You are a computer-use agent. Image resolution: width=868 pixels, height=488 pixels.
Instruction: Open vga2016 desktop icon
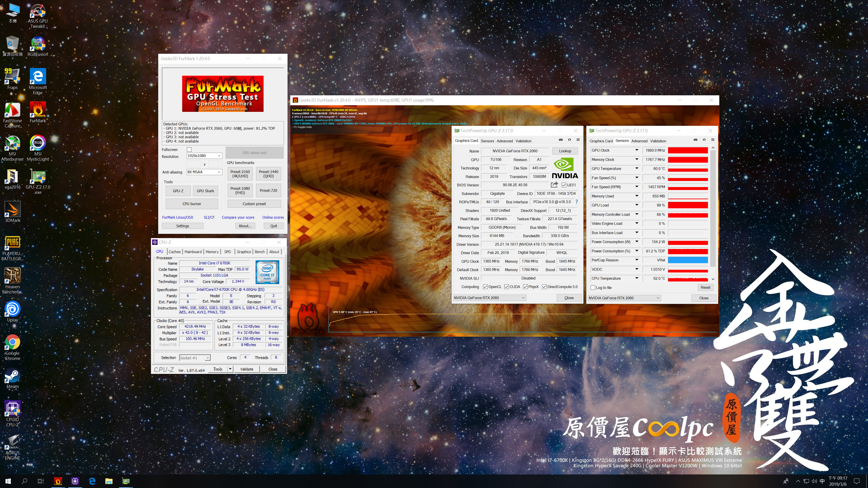pos(12,179)
